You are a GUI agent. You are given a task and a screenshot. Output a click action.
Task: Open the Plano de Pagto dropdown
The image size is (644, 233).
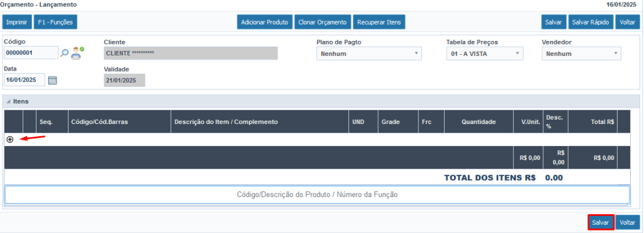pyautogui.click(x=369, y=54)
